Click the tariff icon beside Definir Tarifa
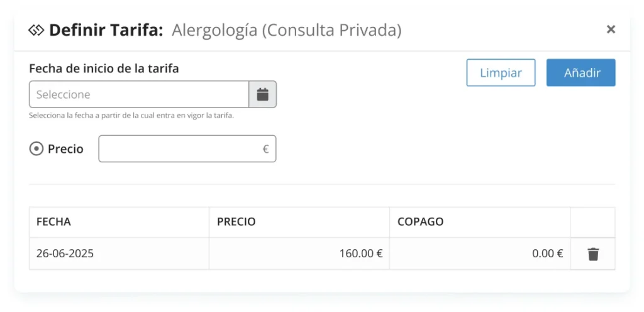 36,30
